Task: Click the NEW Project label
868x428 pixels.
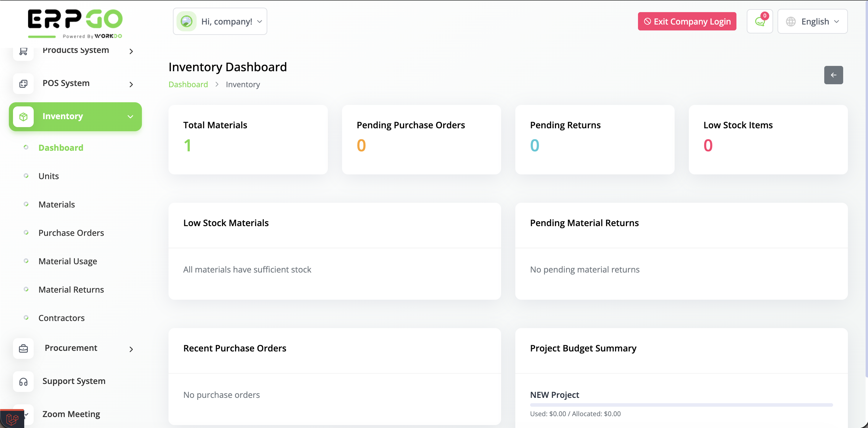Action: tap(554, 395)
